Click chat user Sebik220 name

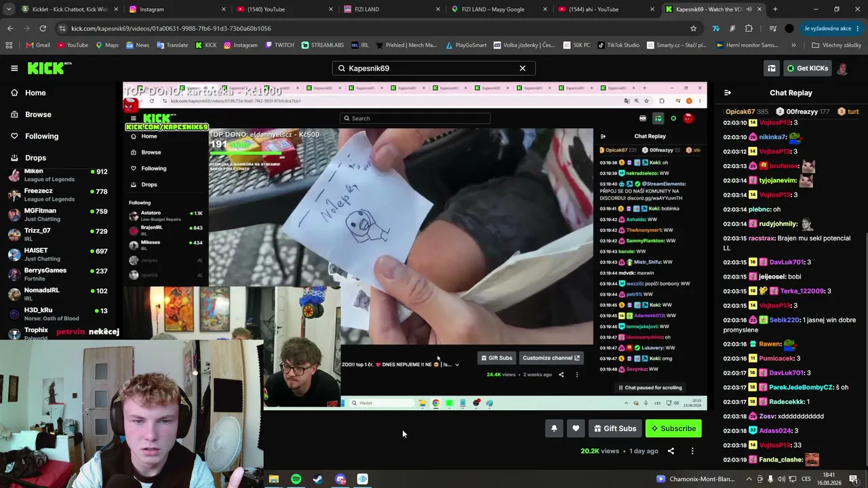coord(785,320)
